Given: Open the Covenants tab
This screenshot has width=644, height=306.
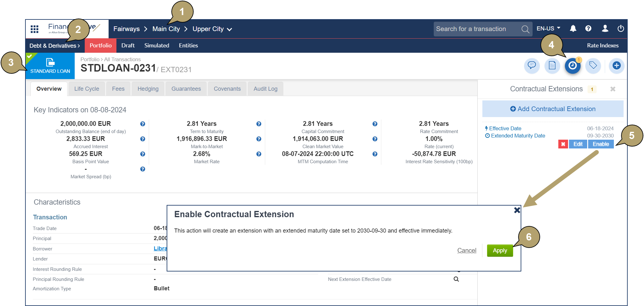Looking at the screenshot, I should coord(227,89).
